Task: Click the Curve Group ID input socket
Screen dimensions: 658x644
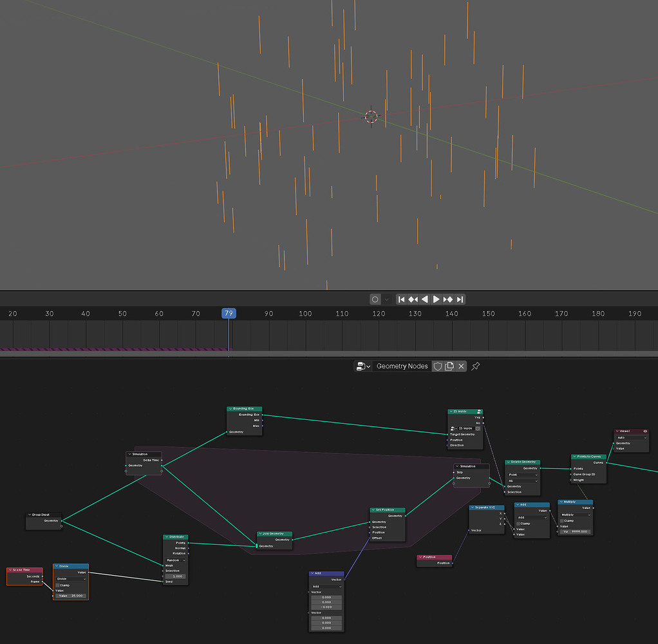Action: pyautogui.click(x=571, y=475)
